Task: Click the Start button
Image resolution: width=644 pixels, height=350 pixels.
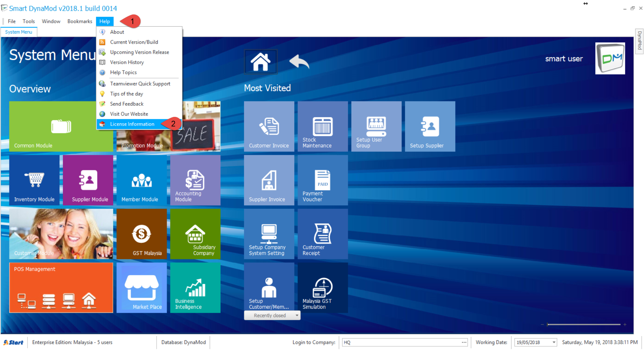Action: pos(13,342)
